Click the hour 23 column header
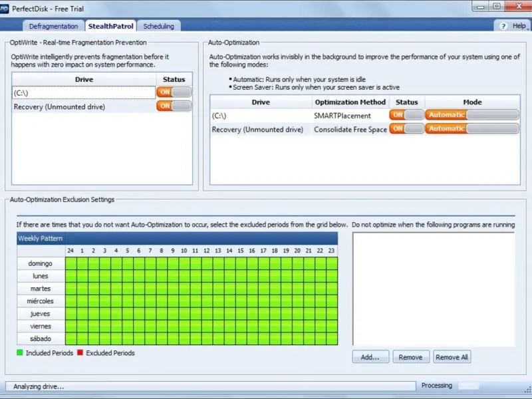Viewport: 532px width, 399px height. point(331,251)
